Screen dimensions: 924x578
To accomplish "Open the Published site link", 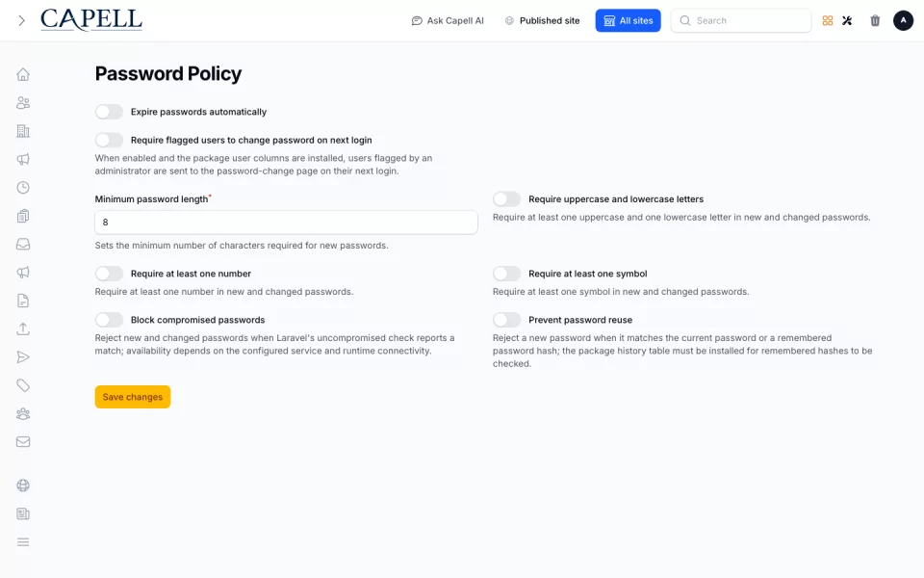I will click(x=542, y=20).
